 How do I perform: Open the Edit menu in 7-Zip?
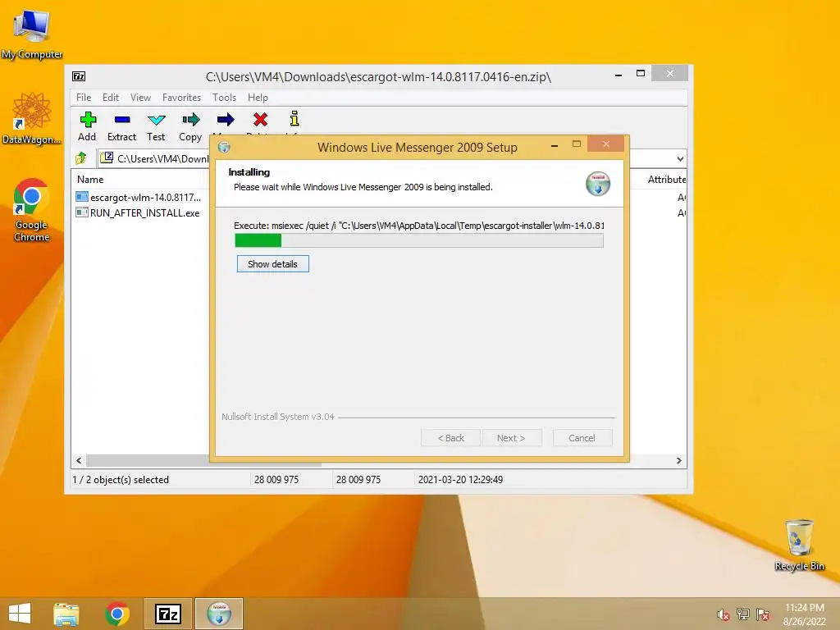coord(111,98)
